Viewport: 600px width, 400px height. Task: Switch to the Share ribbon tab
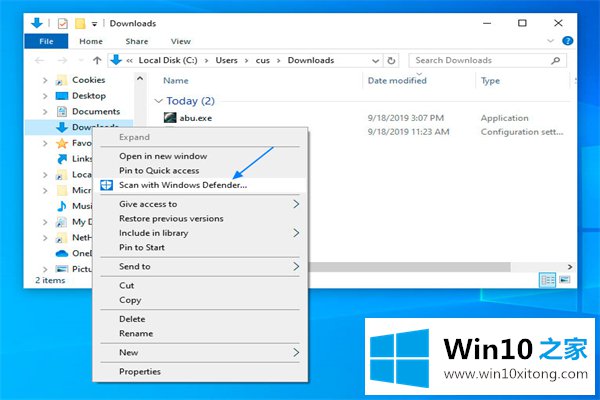point(137,41)
